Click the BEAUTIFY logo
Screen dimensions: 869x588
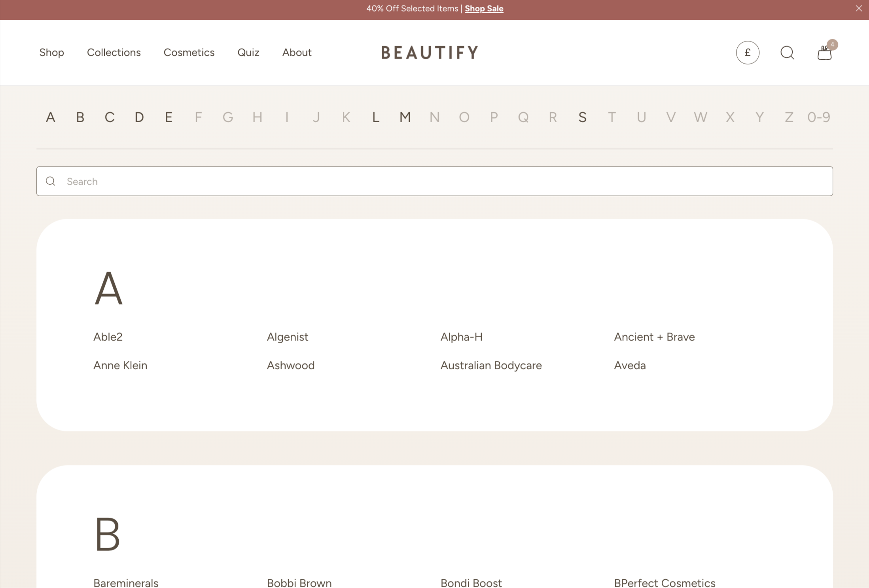pyautogui.click(x=430, y=53)
